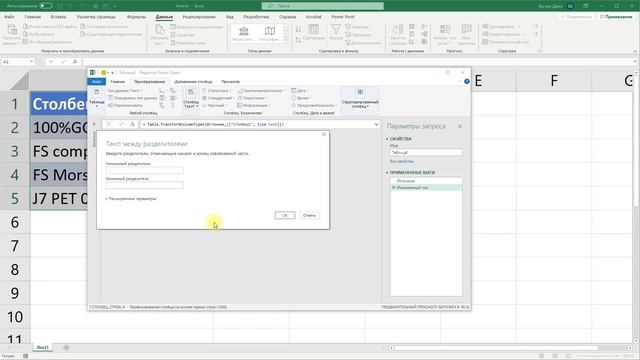Open the Power Pivot tab in Excel
The width and height of the screenshot is (640, 360).
[343, 17]
